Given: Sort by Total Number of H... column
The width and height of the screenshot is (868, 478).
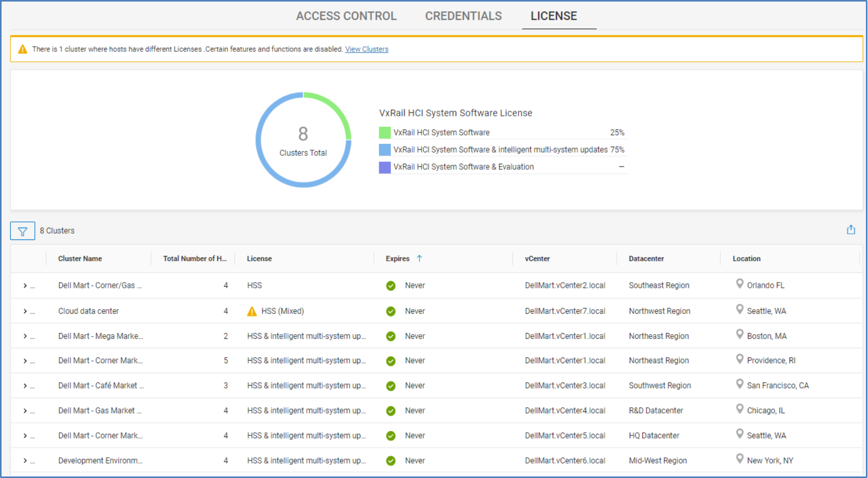Looking at the screenshot, I should pos(195,259).
